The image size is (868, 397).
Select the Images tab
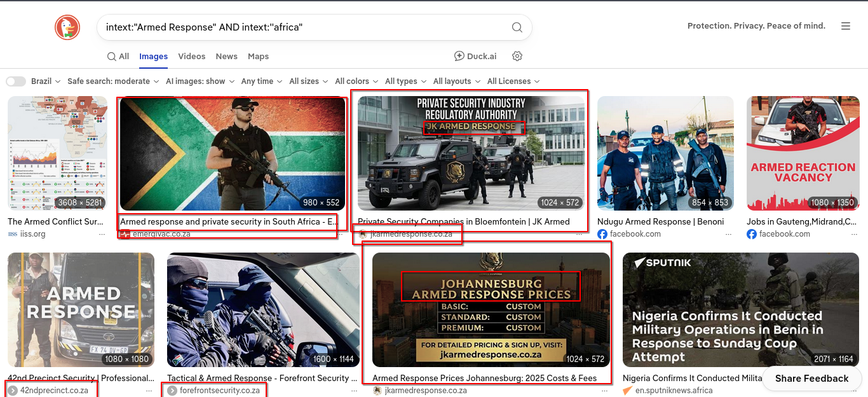tap(154, 56)
